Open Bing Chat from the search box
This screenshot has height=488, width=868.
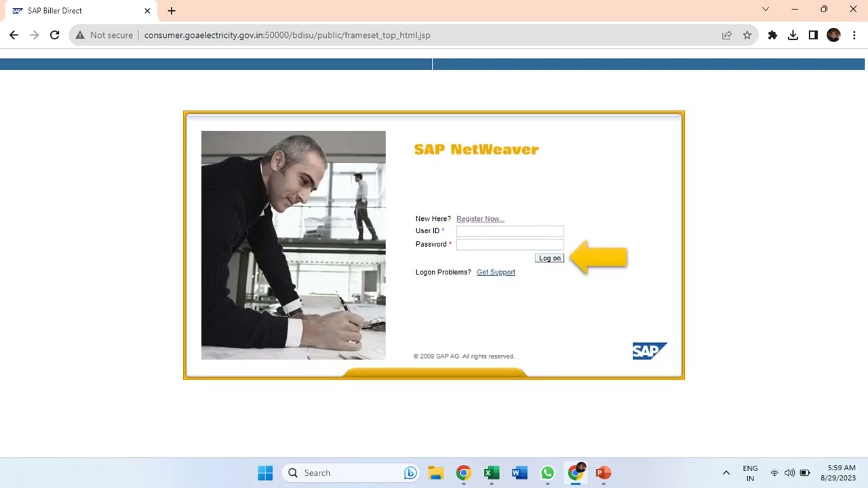pyautogui.click(x=410, y=473)
